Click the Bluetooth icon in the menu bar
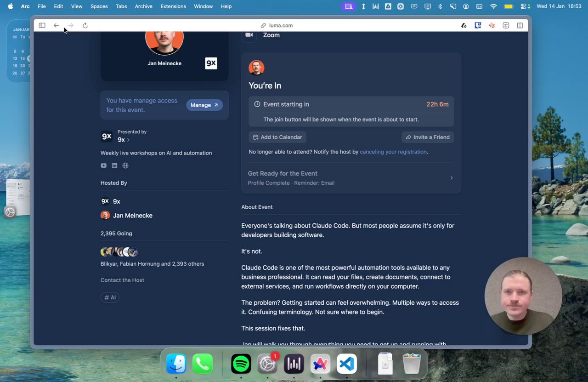This screenshot has width=588, height=382. click(x=440, y=6)
